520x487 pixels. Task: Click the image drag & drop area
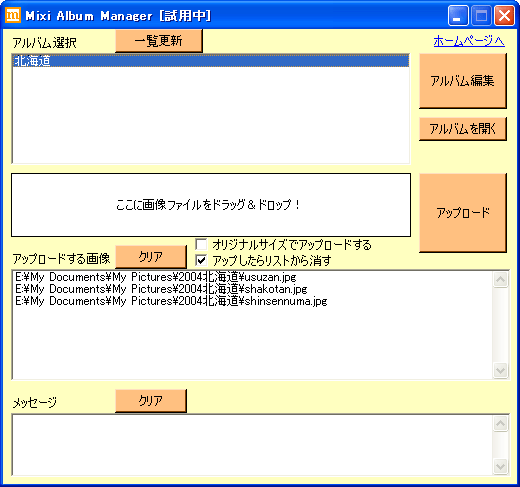click(x=211, y=205)
